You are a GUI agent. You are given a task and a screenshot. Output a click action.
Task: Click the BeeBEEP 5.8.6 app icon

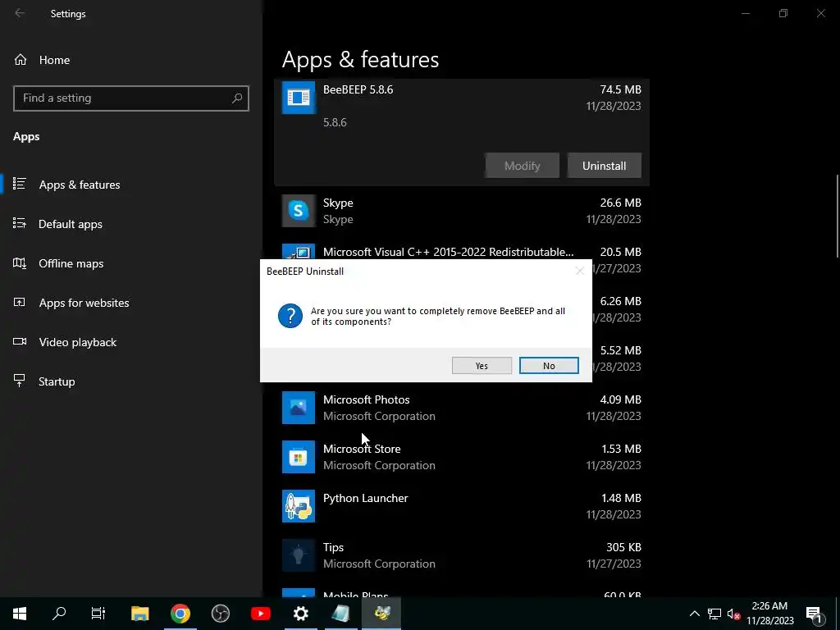click(x=299, y=98)
